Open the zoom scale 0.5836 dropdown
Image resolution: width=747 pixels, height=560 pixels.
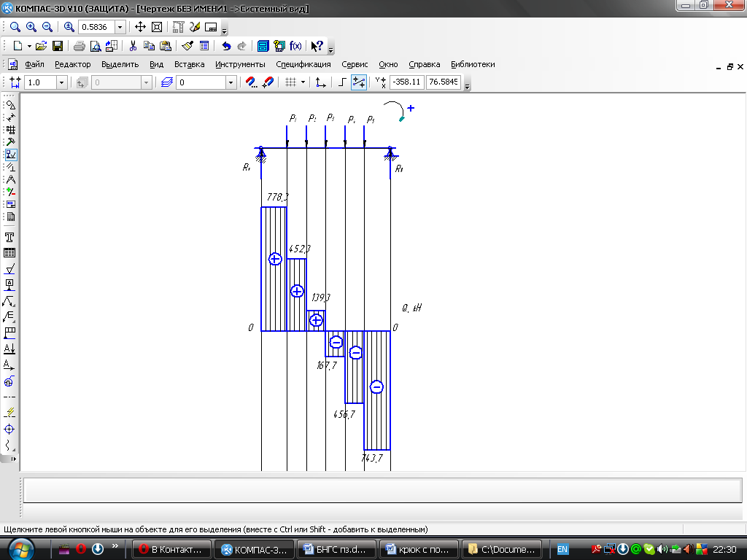click(120, 27)
